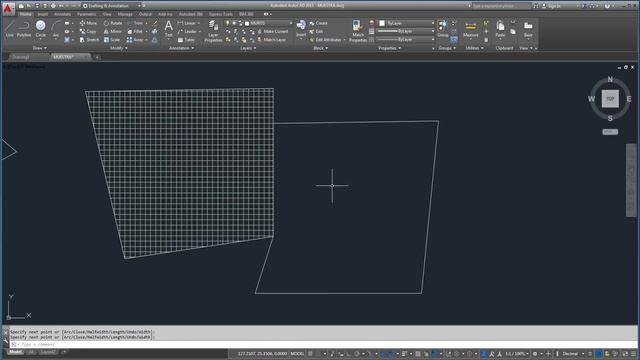Expand the Draw panel
Viewport: 640px width, 360px height.
click(x=40, y=48)
